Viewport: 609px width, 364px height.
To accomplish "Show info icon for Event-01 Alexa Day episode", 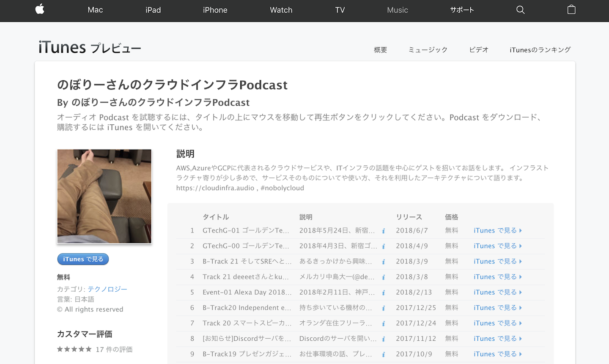I will pyautogui.click(x=384, y=293).
